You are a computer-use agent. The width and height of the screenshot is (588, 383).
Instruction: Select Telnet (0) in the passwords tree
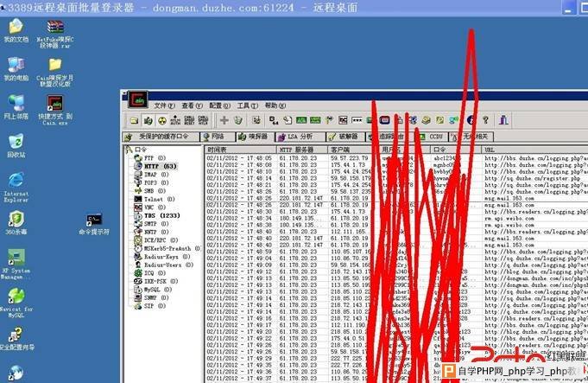[x=155, y=199]
